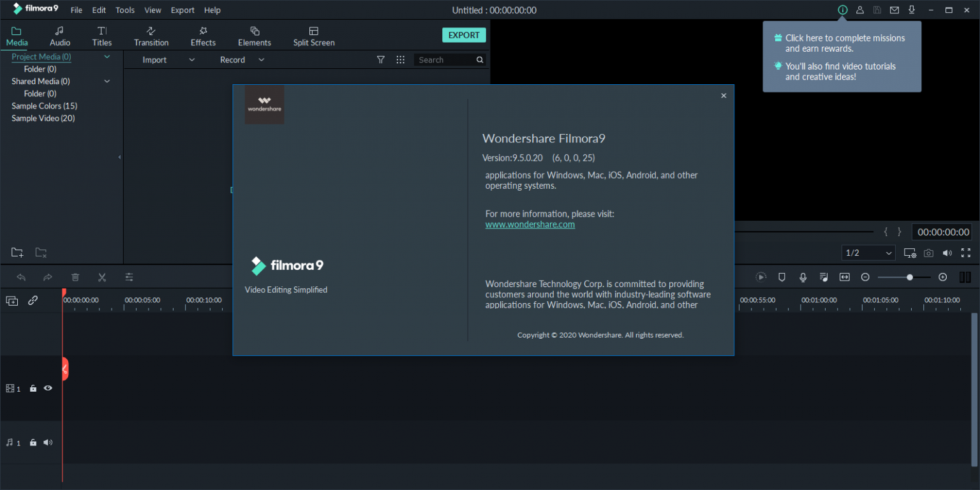Image resolution: width=980 pixels, height=490 pixels.
Task: Click the add track icon
Action: pyautogui.click(x=12, y=301)
